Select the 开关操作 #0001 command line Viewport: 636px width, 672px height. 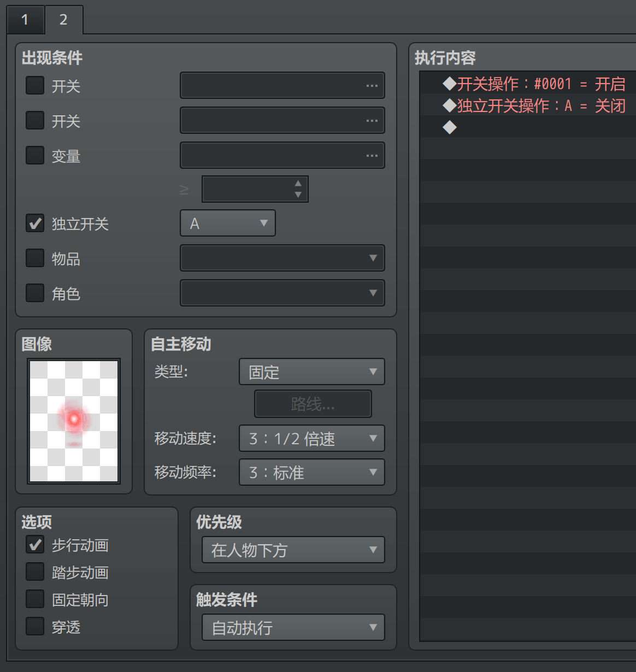[528, 84]
